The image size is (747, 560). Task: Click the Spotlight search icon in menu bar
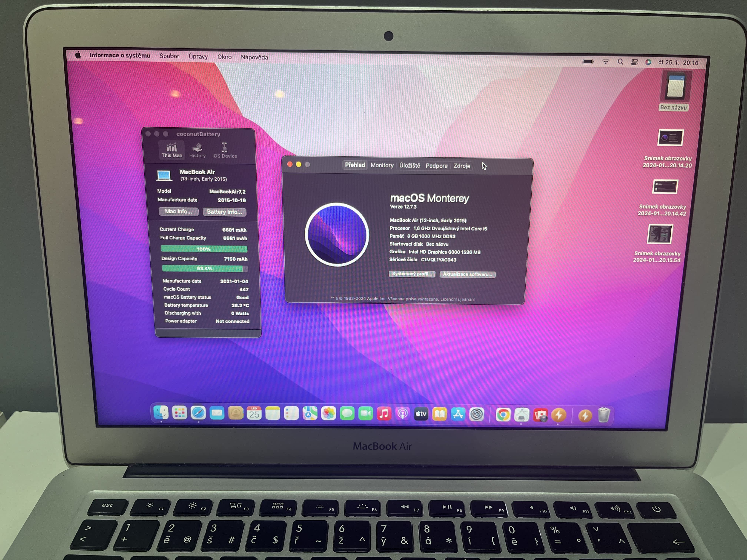(620, 62)
